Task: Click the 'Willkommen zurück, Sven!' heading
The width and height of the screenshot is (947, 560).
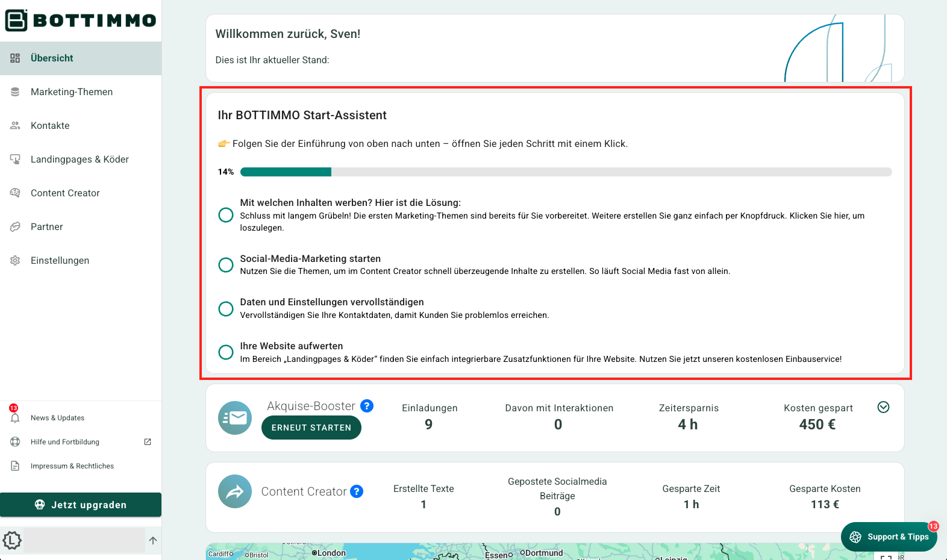Action: [x=288, y=34]
